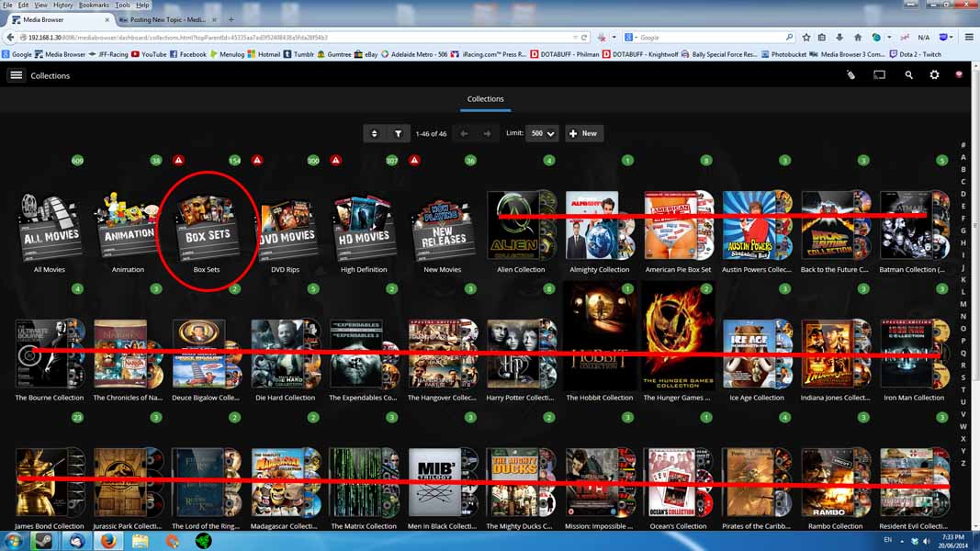Screen dimensions: 980x551
Task: Click the search magnifier in Media Browser header
Action: click(908, 75)
